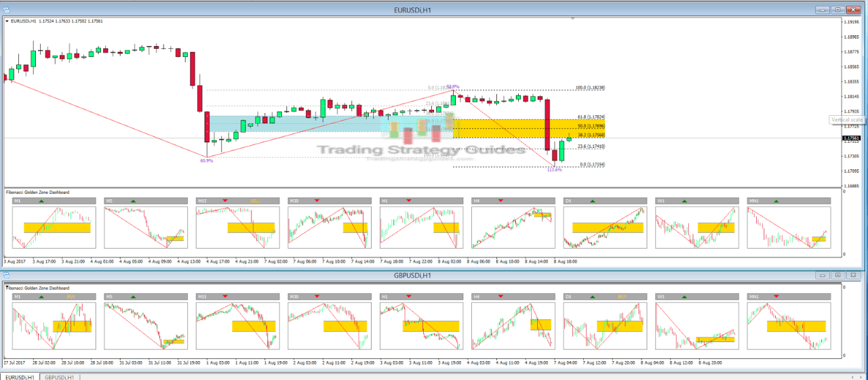Open the GBPUSD H4 mini chart

pos(512,325)
